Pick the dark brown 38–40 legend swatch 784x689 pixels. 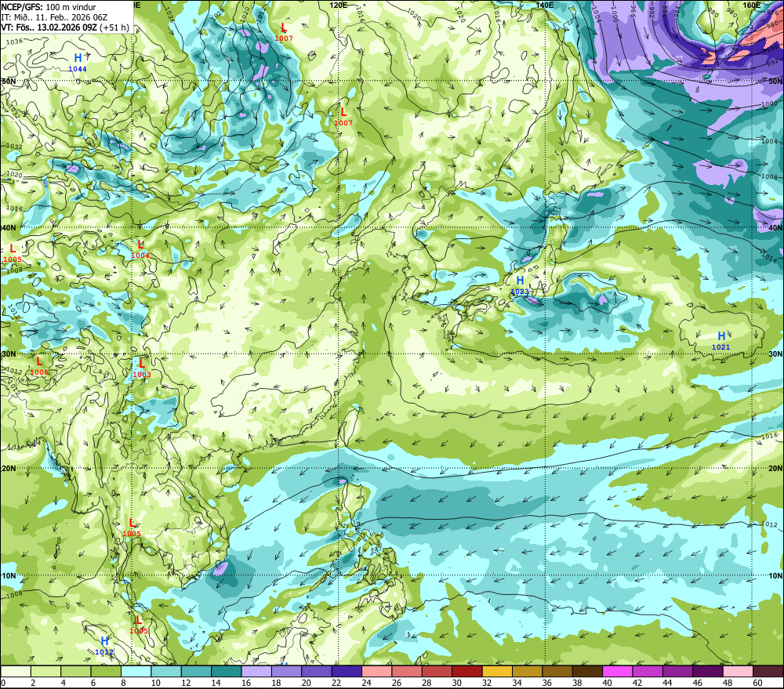tap(587, 671)
